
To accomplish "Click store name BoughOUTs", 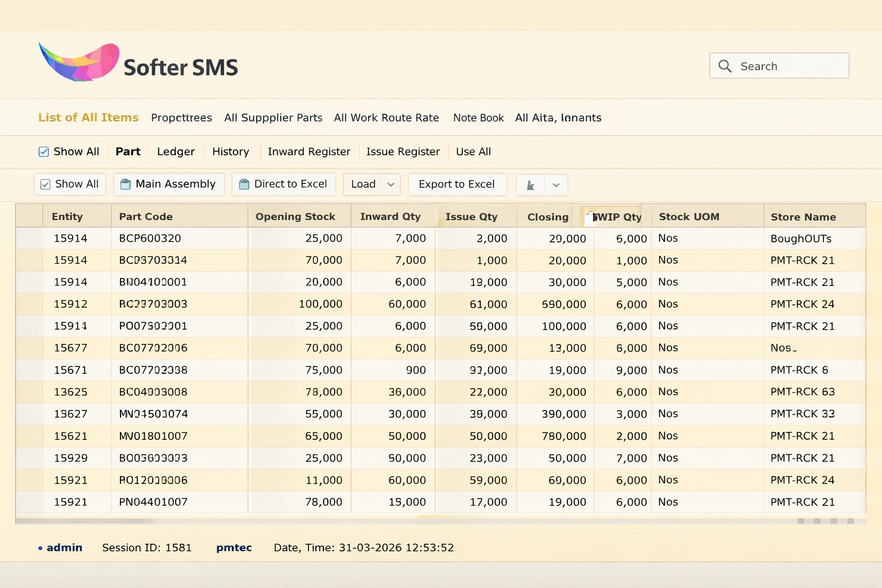I will [x=801, y=238].
